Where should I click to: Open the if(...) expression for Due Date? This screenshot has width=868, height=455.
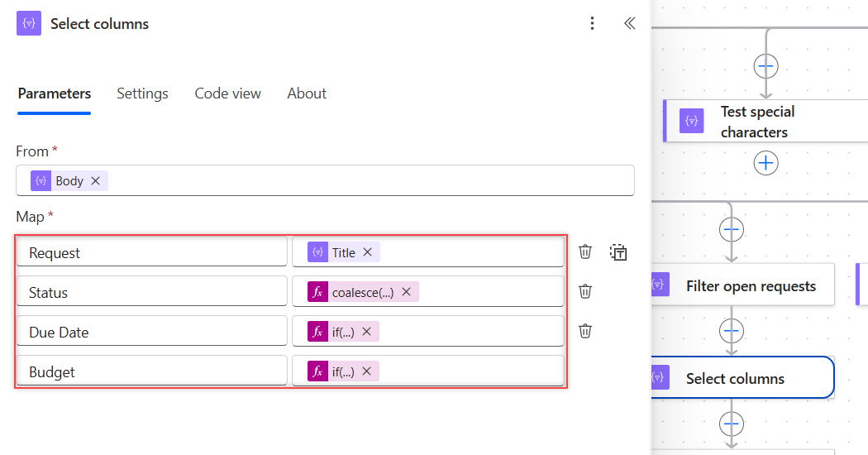[343, 332]
